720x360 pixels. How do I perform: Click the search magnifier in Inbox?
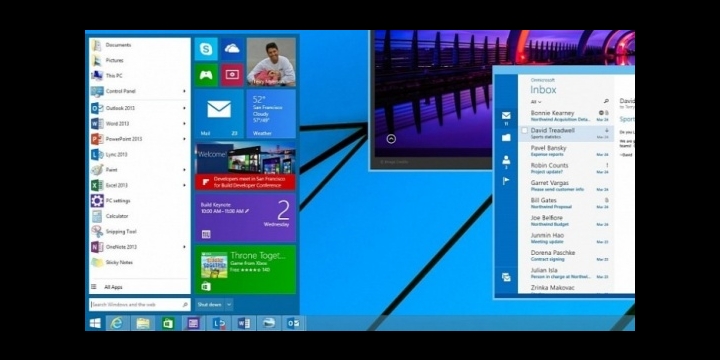pos(606,101)
